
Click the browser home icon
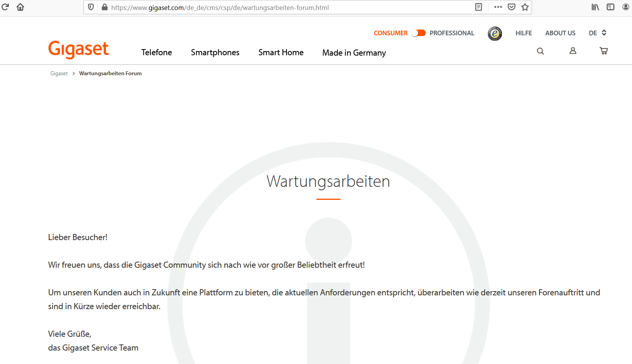pyautogui.click(x=20, y=7)
